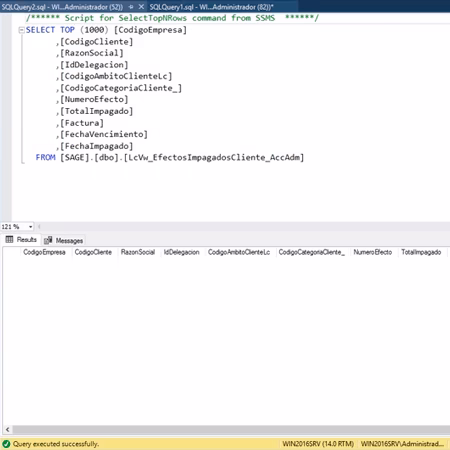
Task: Switch to the SQLQuery2.sql tab
Action: point(62,7)
